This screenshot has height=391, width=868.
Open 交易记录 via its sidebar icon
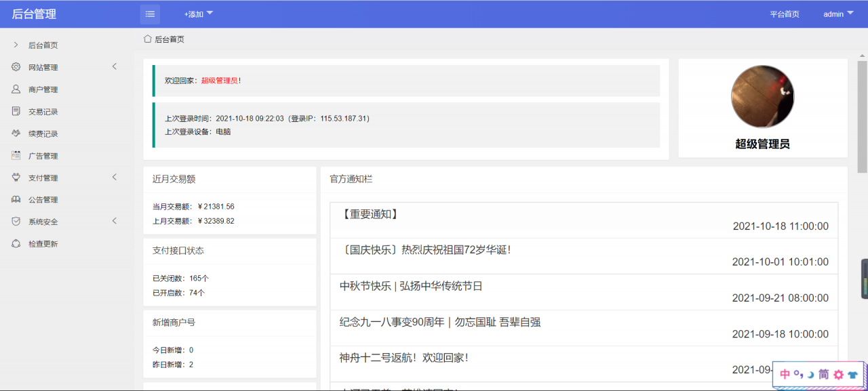pos(16,111)
